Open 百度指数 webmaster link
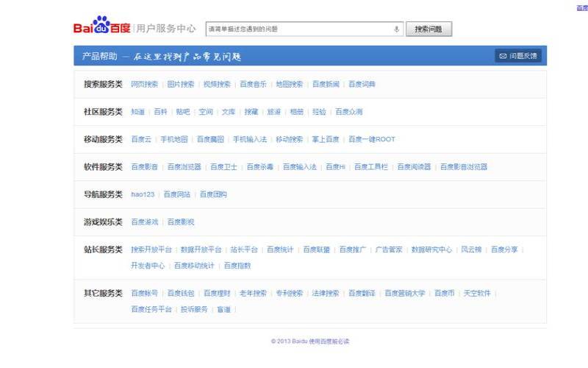 pyautogui.click(x=237, y=266)
